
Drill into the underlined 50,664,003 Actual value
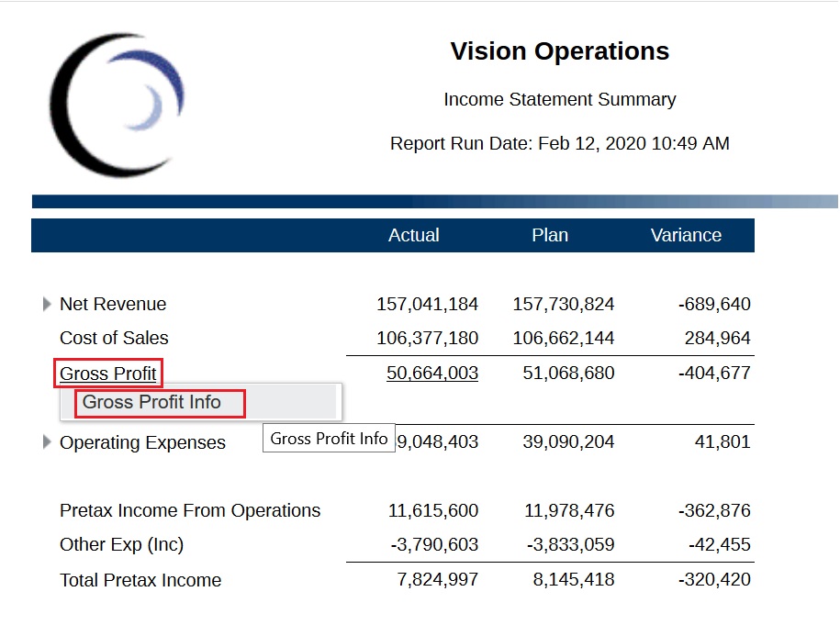click(431, 373)
